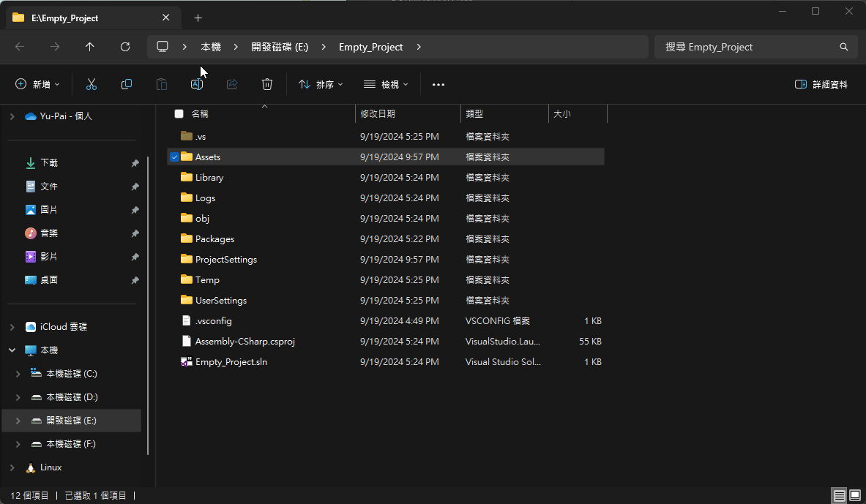Screen dimensions: 866x504
Task: Uncheck the Assets folder checkbox
Action: tap(174, 157)
